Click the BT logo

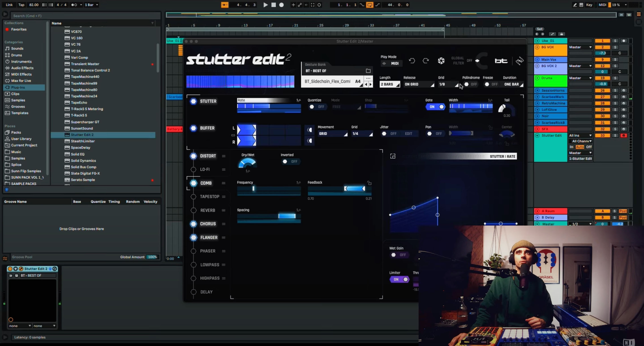(501, 61)
